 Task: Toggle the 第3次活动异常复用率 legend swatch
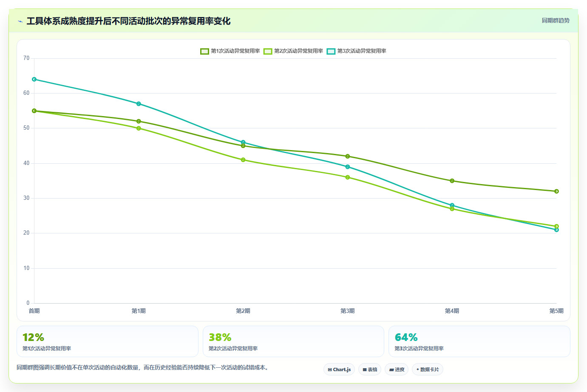[x=331, y=51]
